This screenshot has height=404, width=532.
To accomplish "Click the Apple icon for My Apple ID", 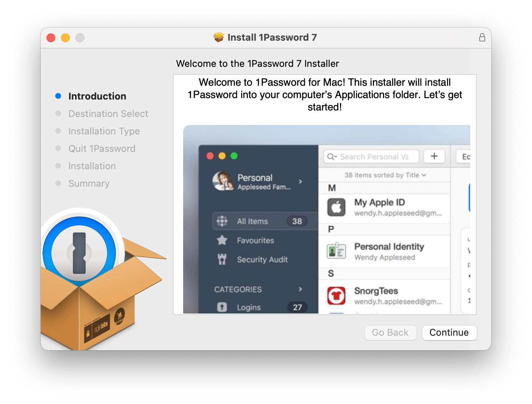I will [336, 207].
